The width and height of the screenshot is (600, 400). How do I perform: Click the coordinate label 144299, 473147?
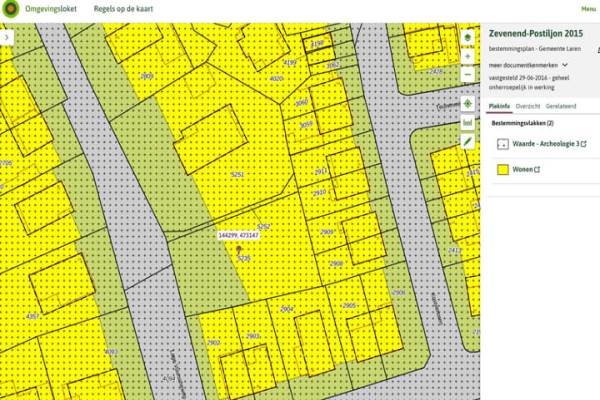click(239, 235)
